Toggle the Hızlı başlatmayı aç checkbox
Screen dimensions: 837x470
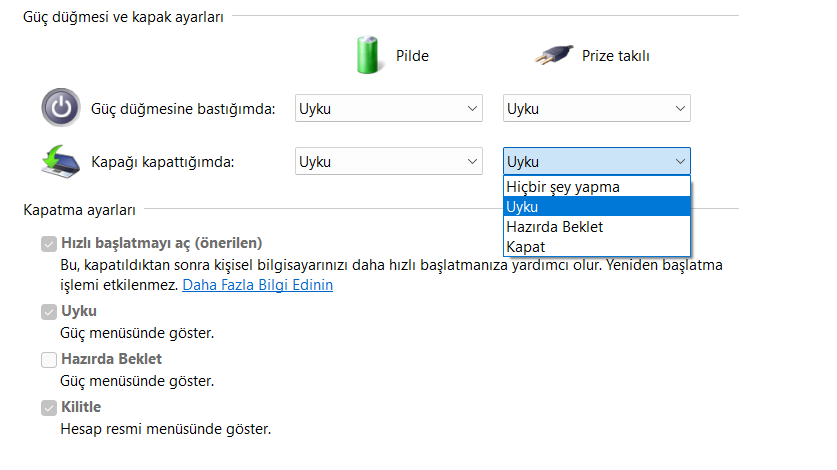pyautogui.click(x=49, y=244)
